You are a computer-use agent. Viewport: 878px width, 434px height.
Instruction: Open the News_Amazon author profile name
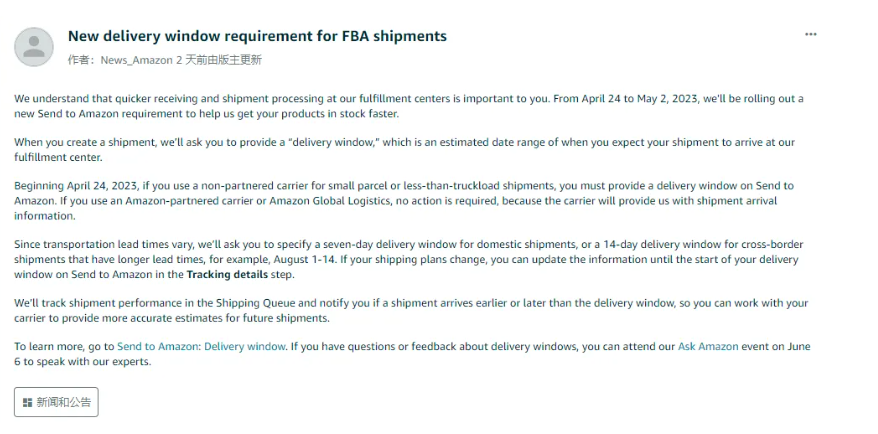point(137,60)
